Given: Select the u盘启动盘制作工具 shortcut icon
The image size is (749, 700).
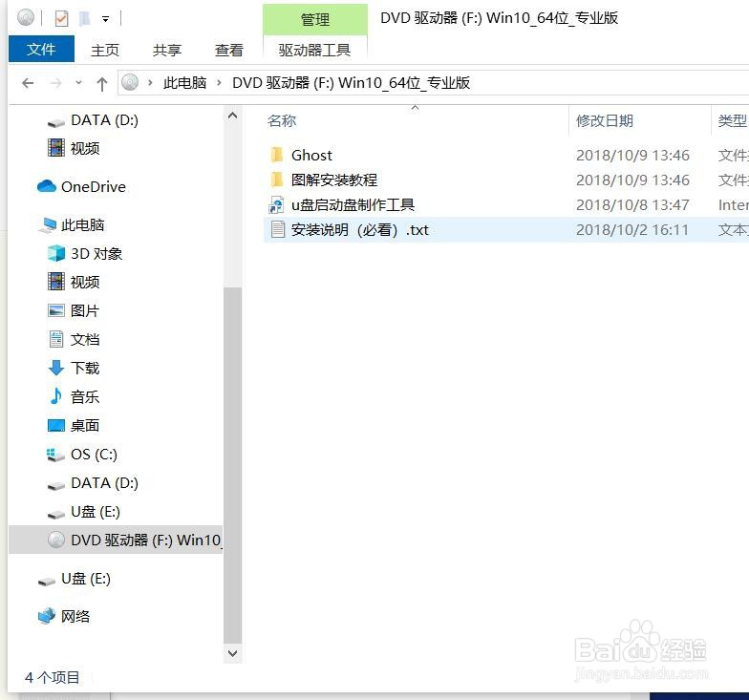Looking at the screenshot, I should (277, 204).
